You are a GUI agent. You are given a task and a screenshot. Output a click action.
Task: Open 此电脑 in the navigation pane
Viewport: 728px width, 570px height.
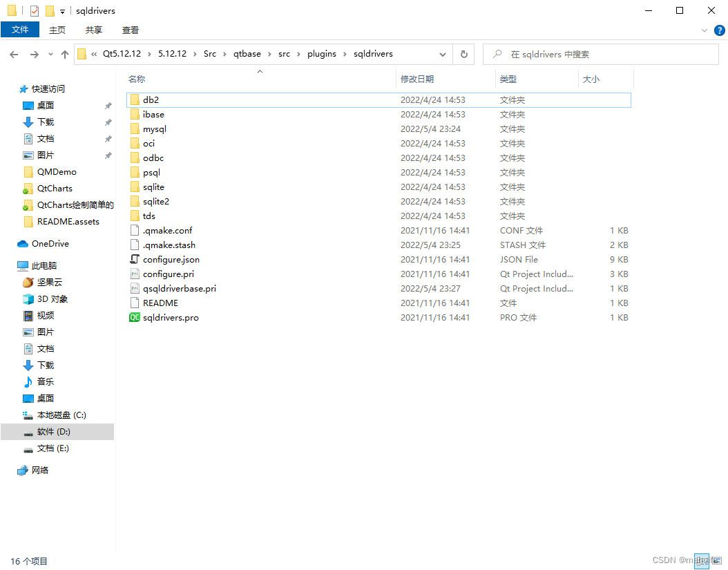pyautogui.click(x=44, y=266)
